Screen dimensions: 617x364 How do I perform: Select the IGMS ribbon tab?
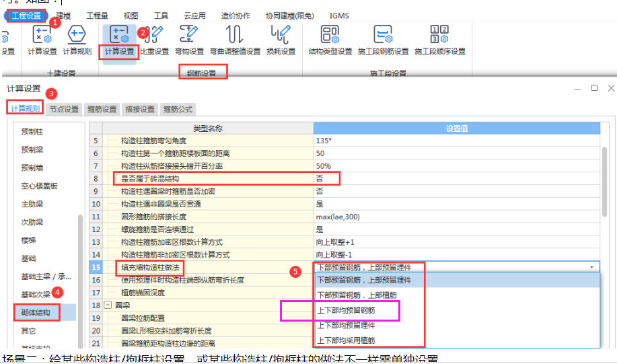339,15
